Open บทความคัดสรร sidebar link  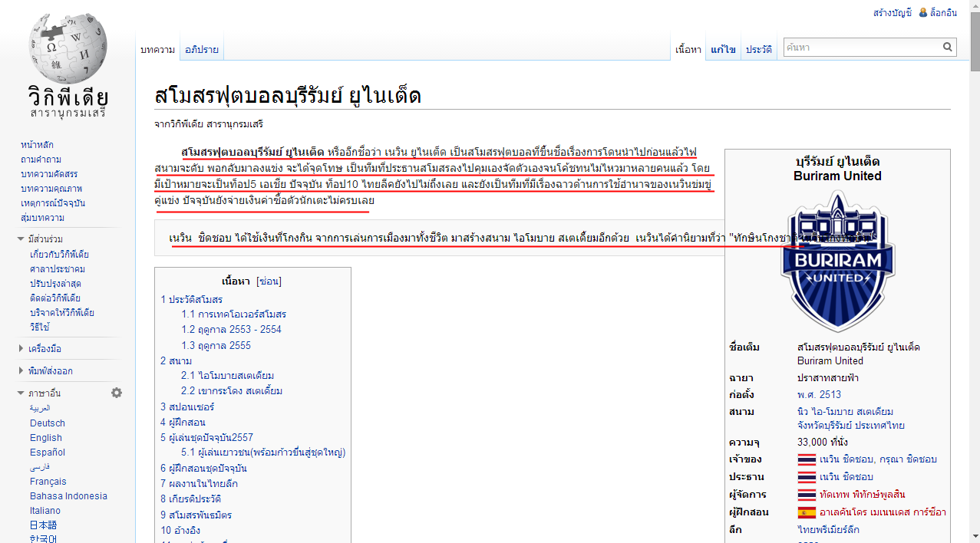pyautogui.click(x=49, y=174)
